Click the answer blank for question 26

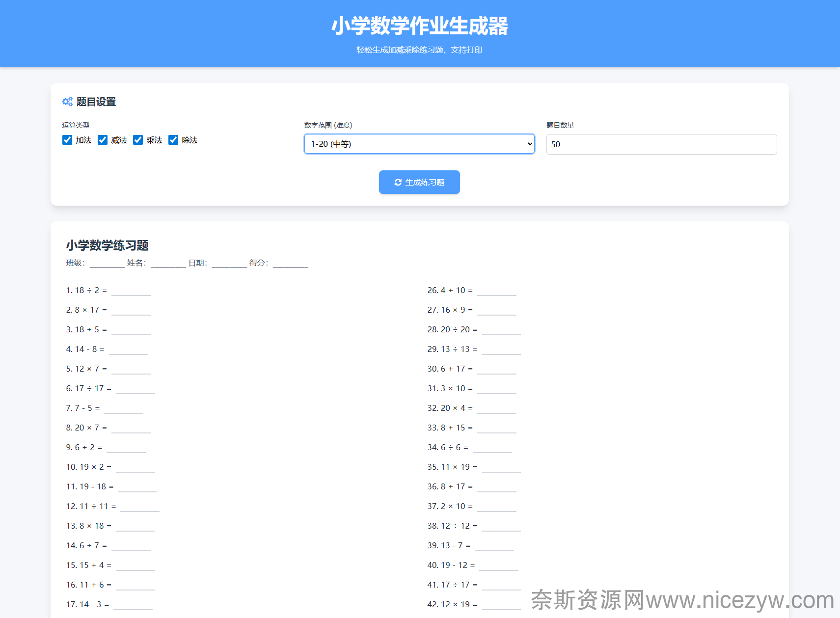496,291
